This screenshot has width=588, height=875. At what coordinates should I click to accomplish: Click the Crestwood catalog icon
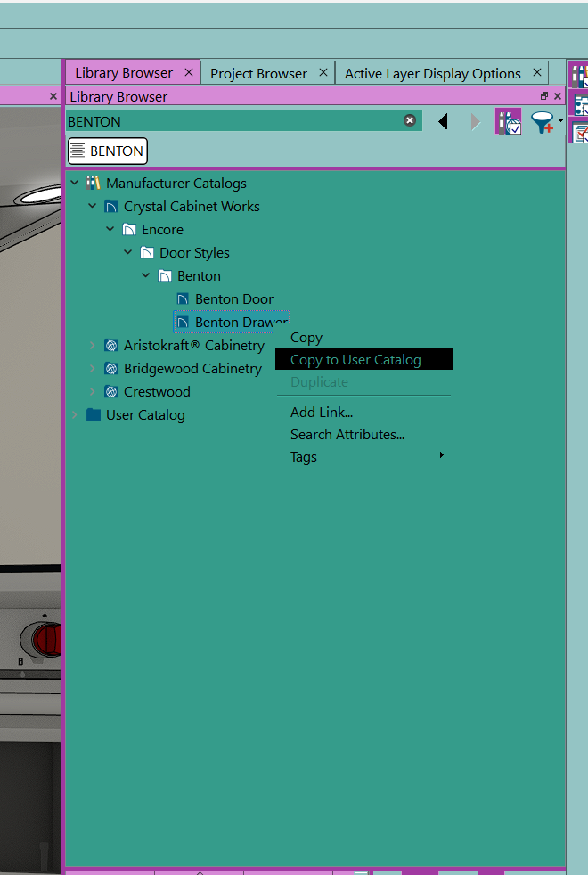(x=111, y=391)
